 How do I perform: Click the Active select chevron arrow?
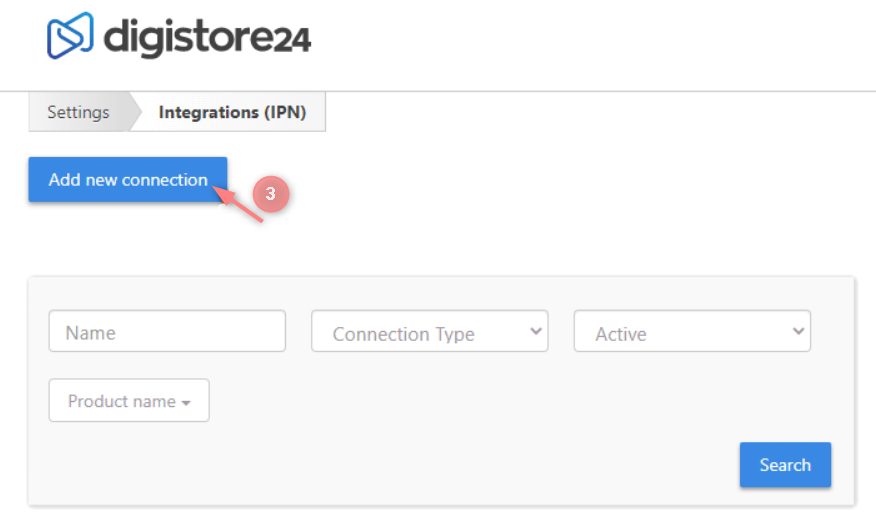797,330
